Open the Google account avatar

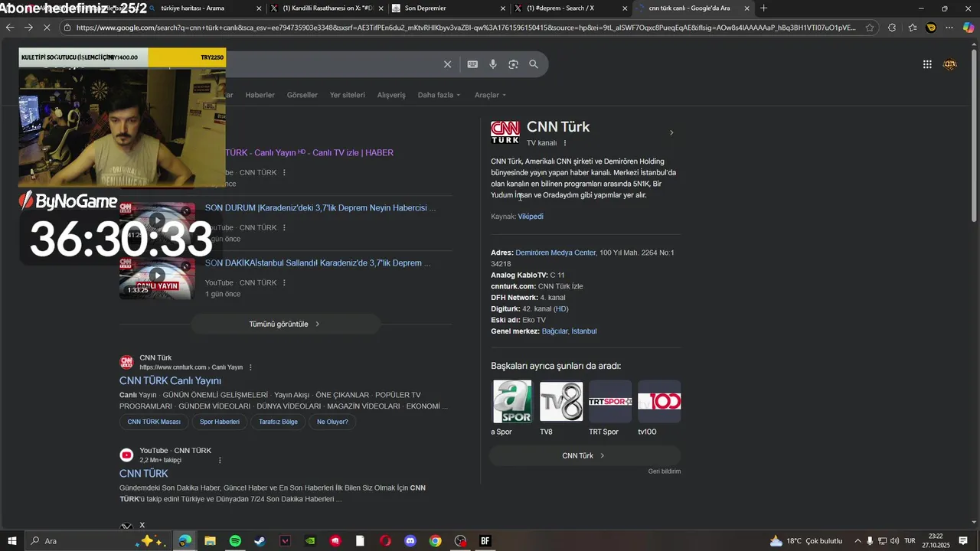(950, 64)
